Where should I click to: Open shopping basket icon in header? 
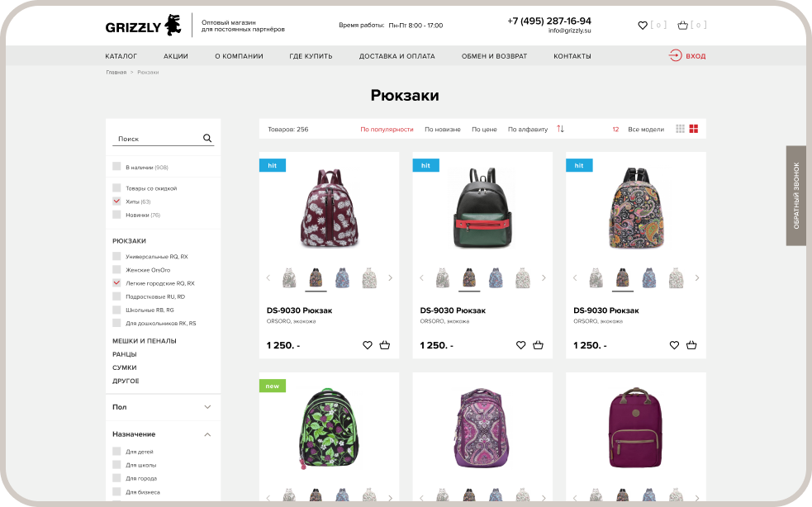[x=683, y=25]
